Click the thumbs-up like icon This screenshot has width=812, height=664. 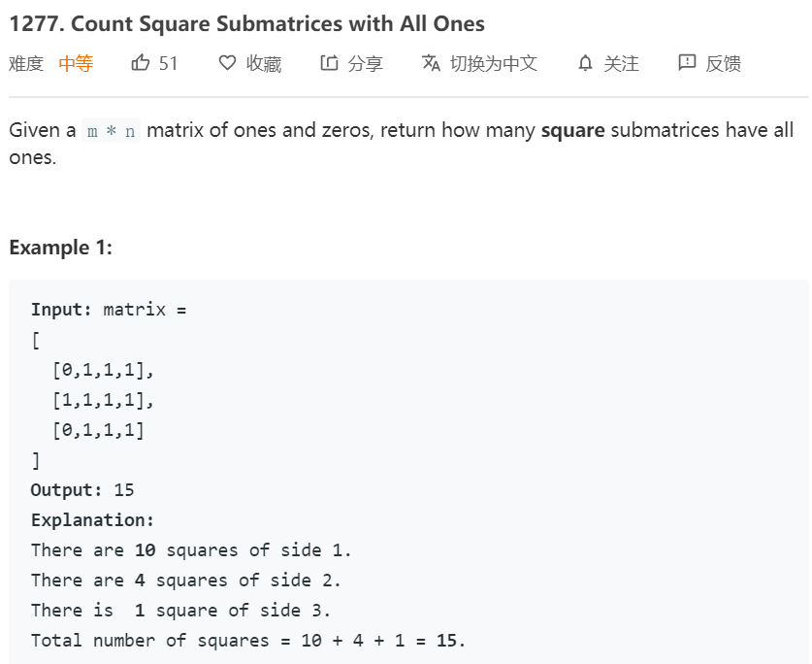(141, 63)
